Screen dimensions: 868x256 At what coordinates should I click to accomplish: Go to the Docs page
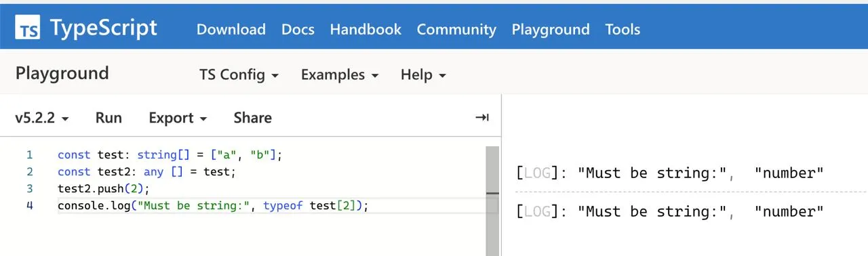298,29
